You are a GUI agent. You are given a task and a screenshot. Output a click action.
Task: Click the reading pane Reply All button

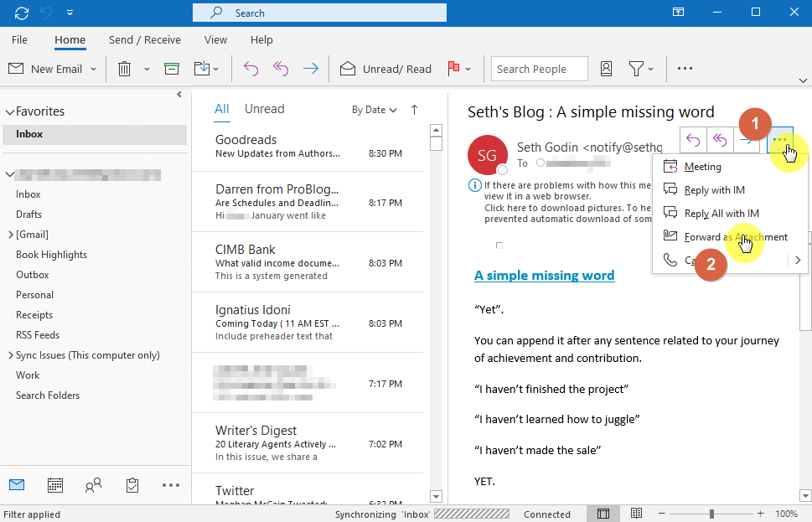(720, 140)
